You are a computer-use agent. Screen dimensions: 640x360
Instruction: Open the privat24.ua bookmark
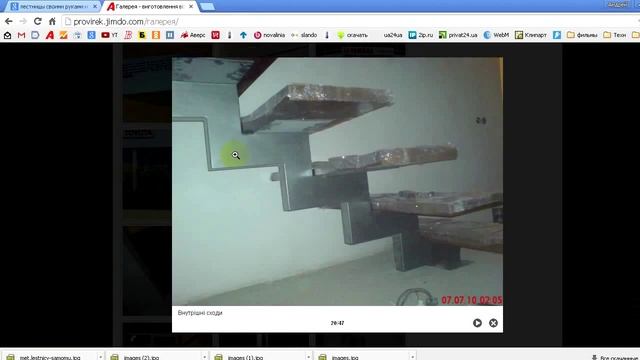pos(458,35)
